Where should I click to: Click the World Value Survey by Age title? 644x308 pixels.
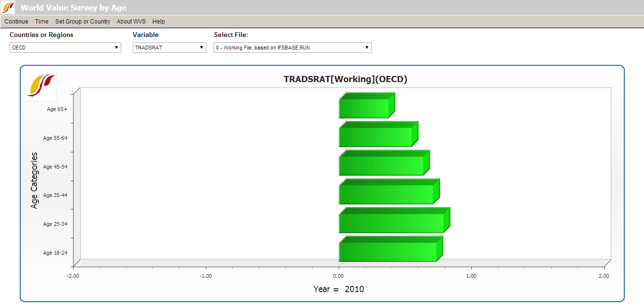point(74,8)
